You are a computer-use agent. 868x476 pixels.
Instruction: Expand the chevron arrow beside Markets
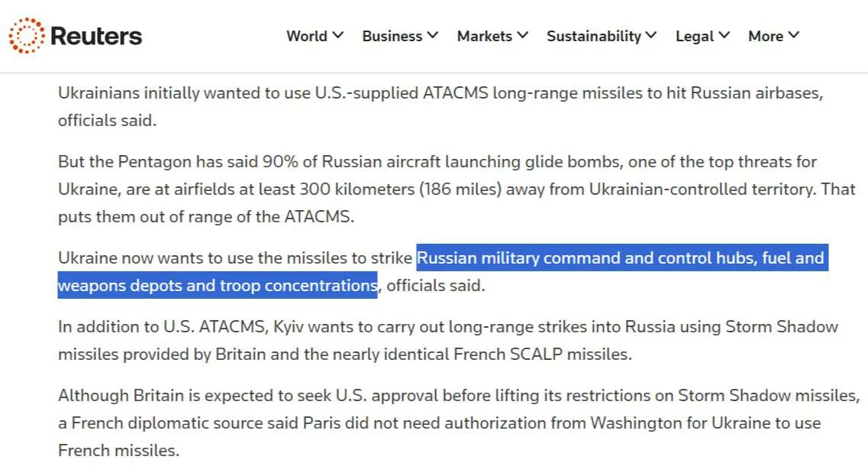click(523, 35)
